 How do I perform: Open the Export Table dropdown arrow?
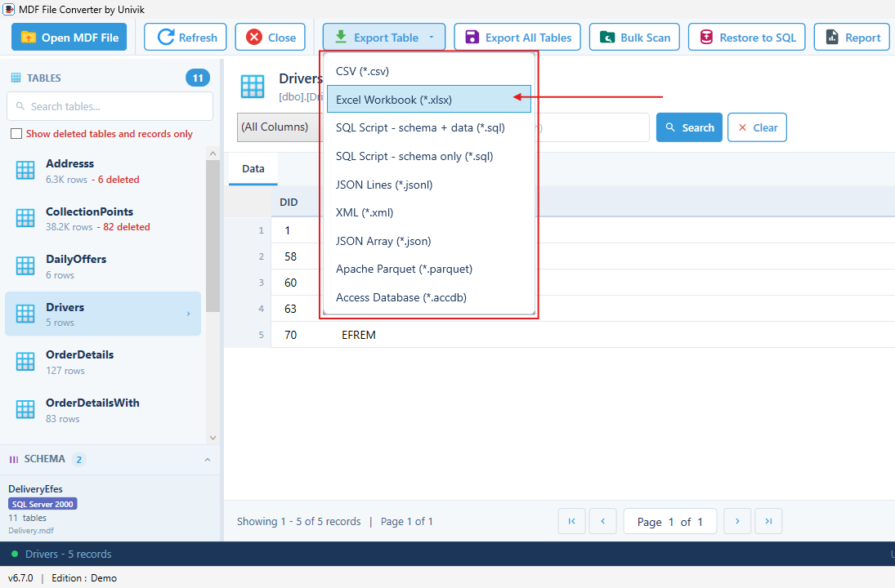(x=432, y=38)
